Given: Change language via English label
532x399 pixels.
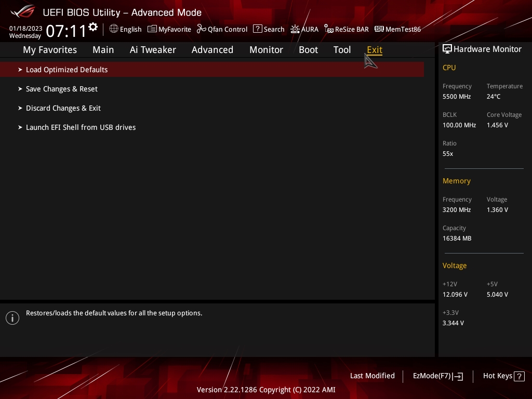Looking at the screenshot, I should coord(130,30).
